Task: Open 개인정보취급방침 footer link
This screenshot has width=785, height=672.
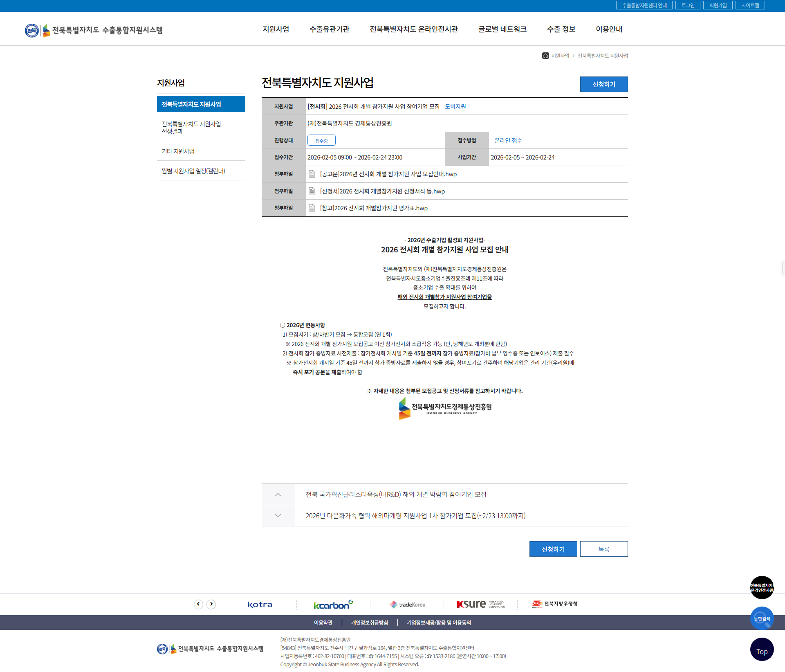Action: pos(369,623)
